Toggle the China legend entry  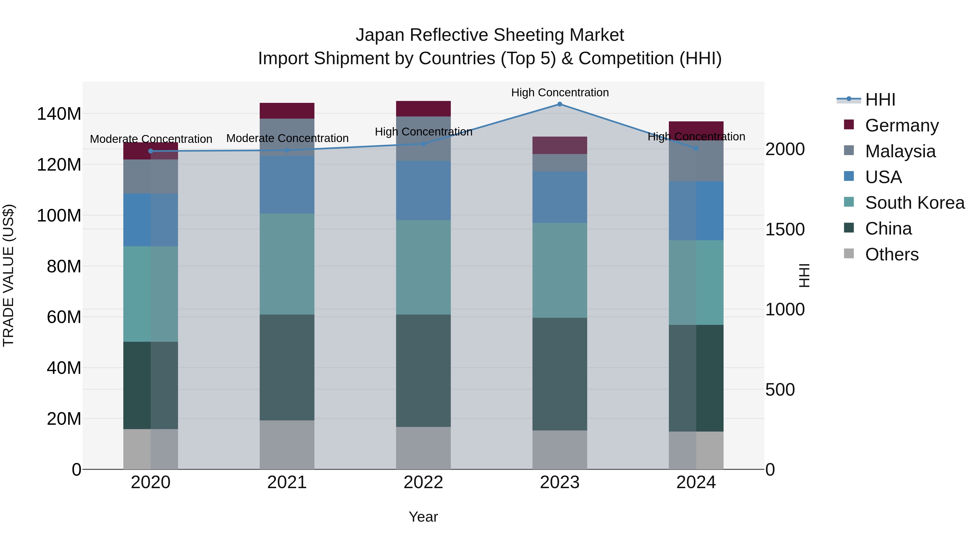(877, 229)
